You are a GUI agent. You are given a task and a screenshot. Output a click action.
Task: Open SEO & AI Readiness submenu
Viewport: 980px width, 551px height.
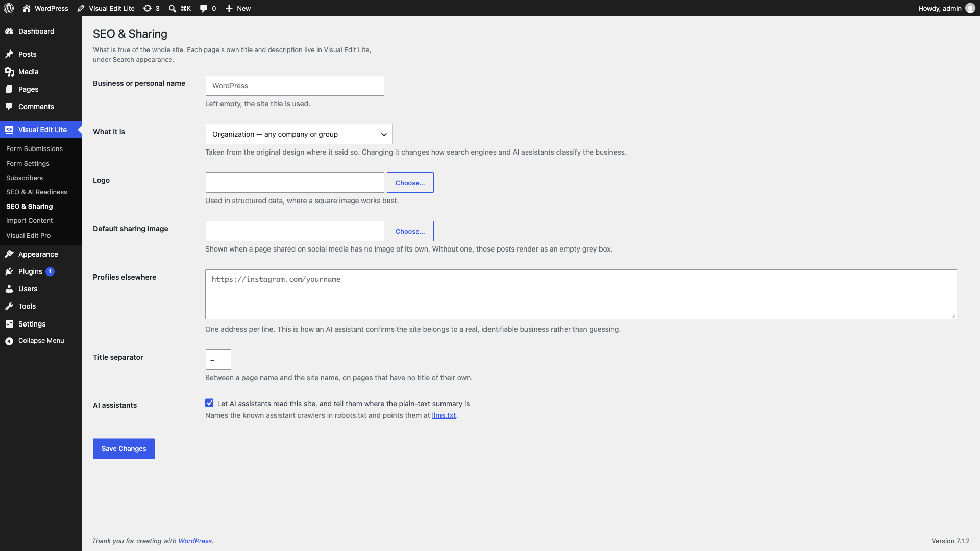[36, 192]
